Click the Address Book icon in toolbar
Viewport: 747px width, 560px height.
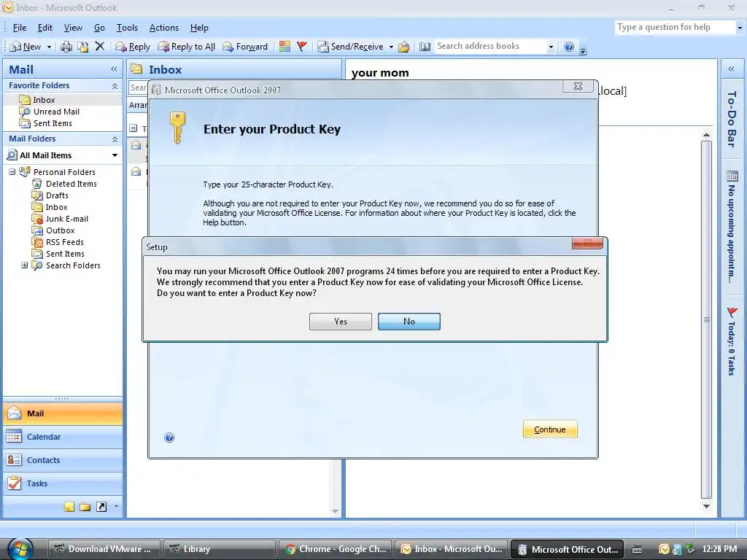(x=425, y=47)
